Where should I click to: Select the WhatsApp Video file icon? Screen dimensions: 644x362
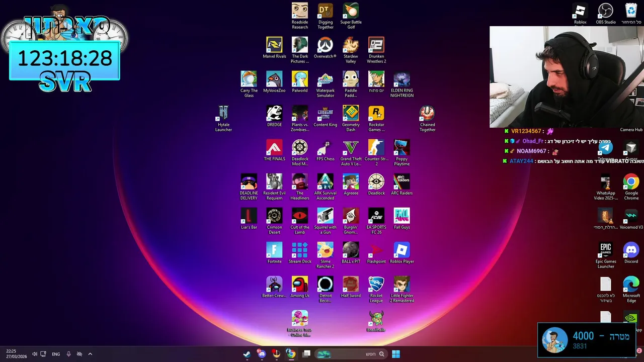point(606,187)
